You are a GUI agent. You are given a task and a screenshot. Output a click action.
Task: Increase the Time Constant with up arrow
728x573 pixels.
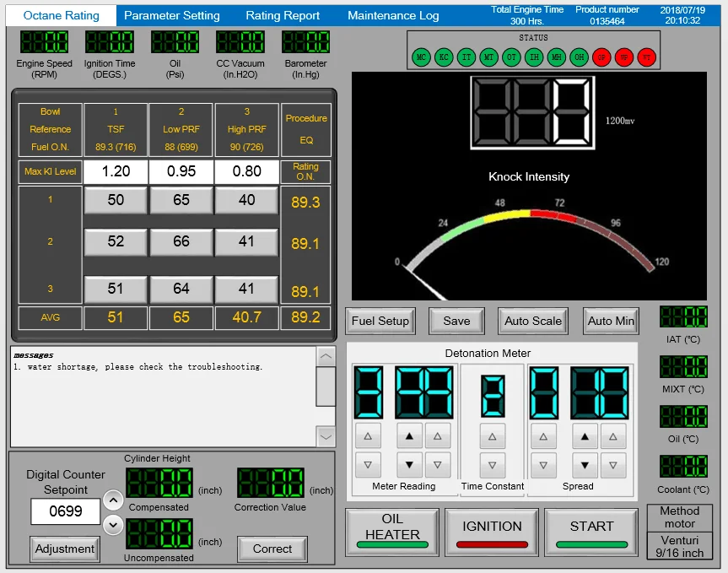click(x=493, y=436)
